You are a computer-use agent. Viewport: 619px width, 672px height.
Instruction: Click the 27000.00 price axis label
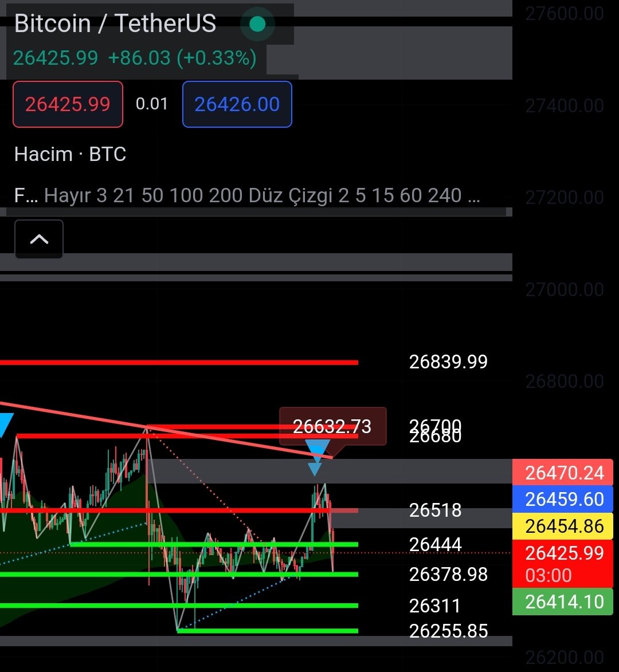(565, 290)
